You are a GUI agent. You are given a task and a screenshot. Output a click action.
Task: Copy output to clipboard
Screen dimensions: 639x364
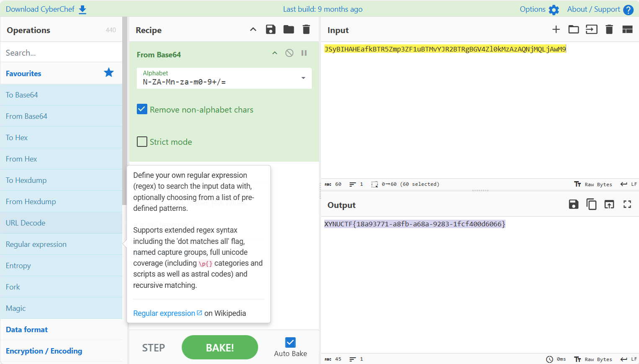point(591,204)
